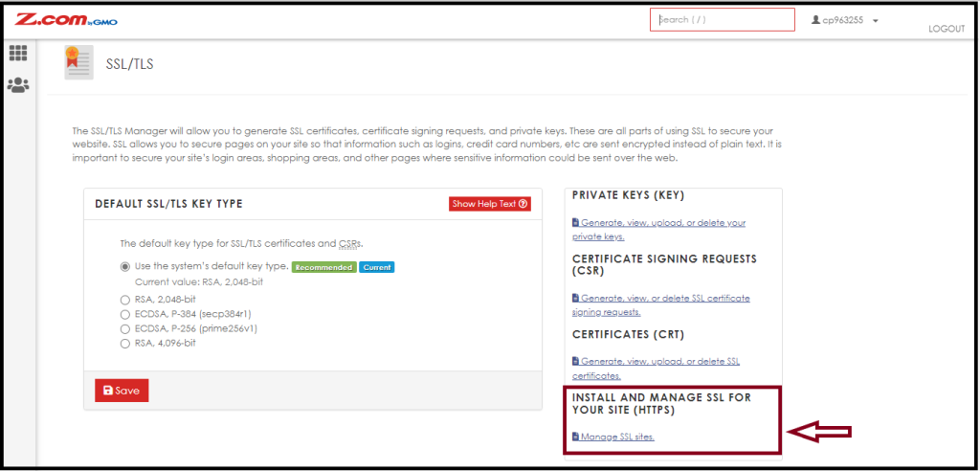Screen dimensions: 980x471
Task: Click the INSTALL AND MANAGE SSL heading
Action: pyautogui.click(x=662, y=404)
